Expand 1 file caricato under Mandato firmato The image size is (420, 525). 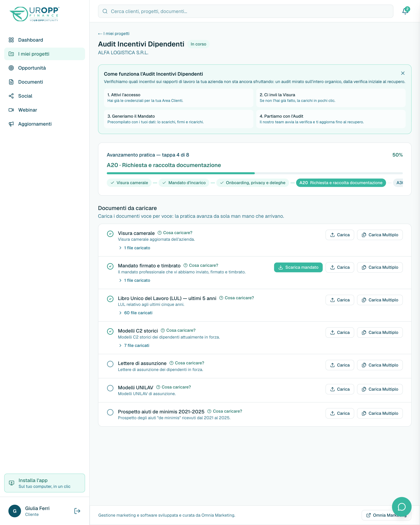(134, 280)
